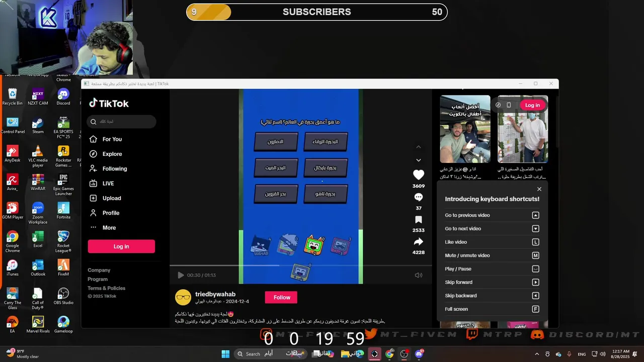Open Chrome from the taskbar
Viewport: 644px width, 362px height.
[389, 354]
